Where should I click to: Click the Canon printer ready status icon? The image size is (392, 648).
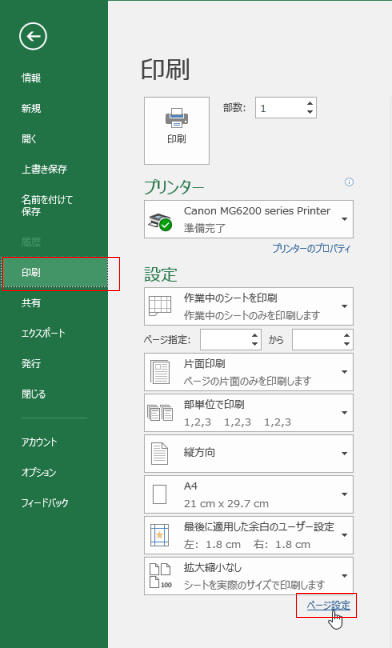tap(160, 222)
